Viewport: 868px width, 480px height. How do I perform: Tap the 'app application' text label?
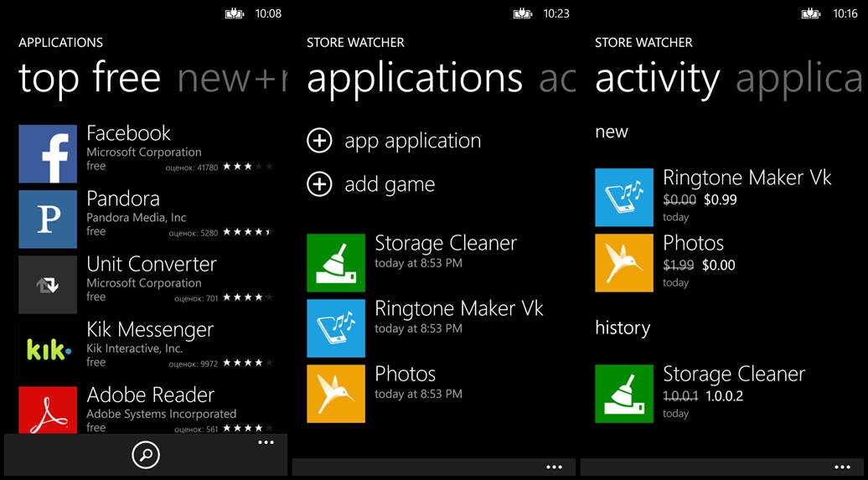[x=412, y=141]
